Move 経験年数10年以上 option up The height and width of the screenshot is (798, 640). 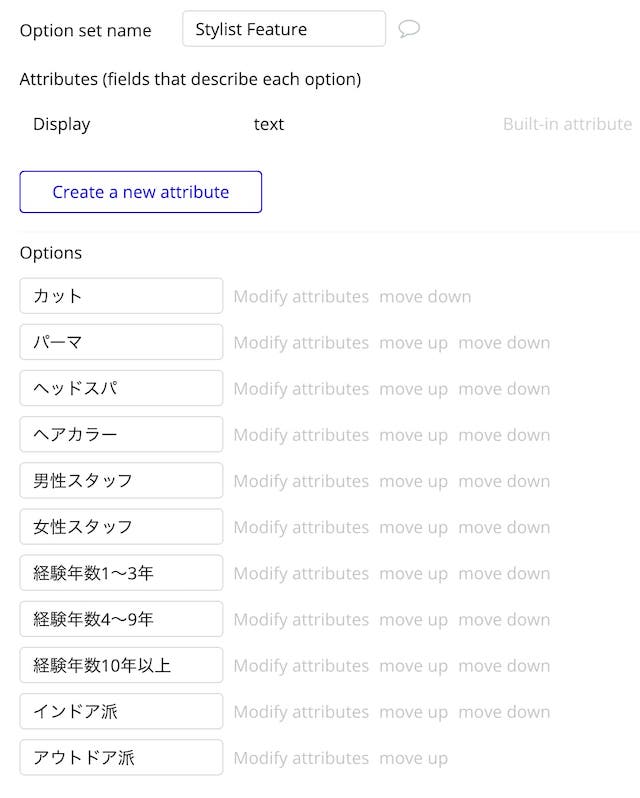(414, 666)
